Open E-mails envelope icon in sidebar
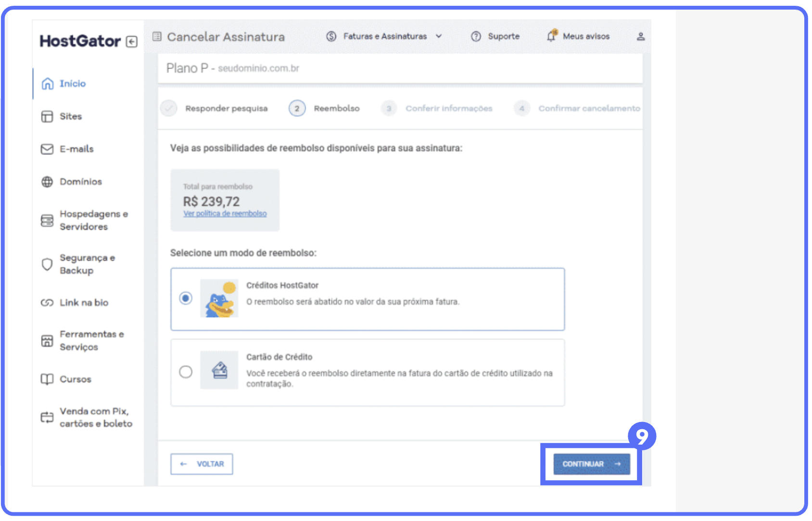Screen dimensions: 812x521 [47, 149]
